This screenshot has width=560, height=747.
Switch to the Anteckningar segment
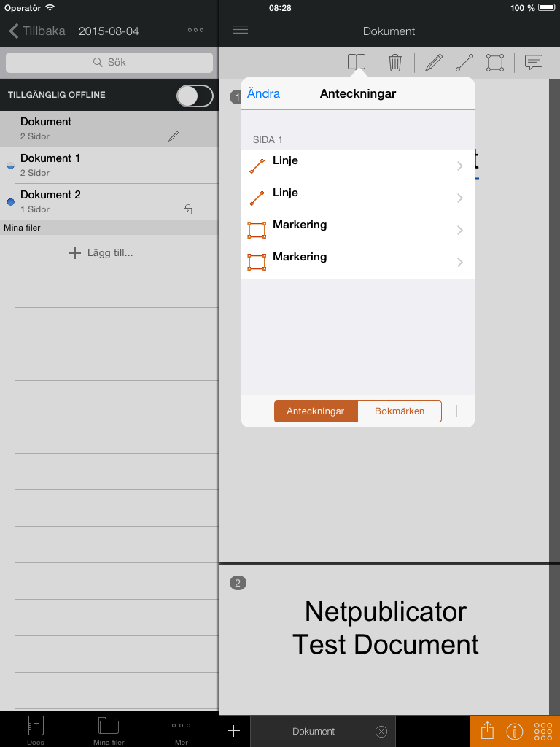click(x=316, y=411)
